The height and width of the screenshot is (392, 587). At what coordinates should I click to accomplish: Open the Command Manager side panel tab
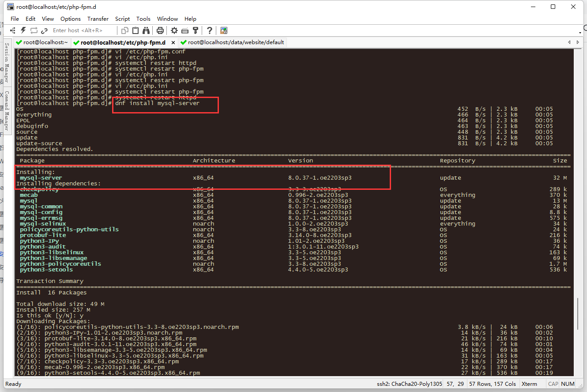point(7,111)
